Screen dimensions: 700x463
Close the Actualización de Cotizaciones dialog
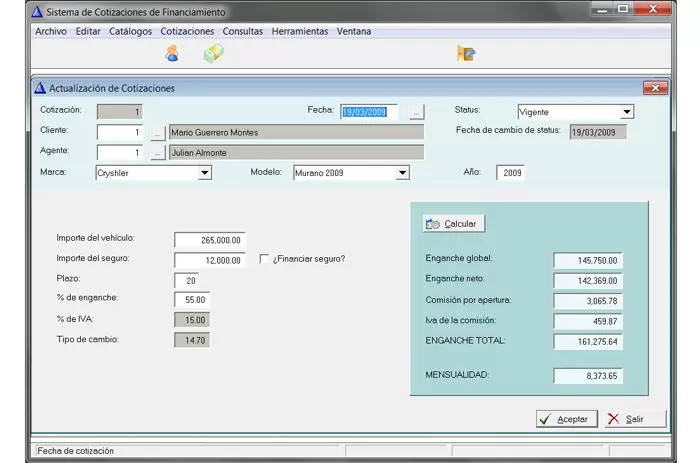pos(655,88)
